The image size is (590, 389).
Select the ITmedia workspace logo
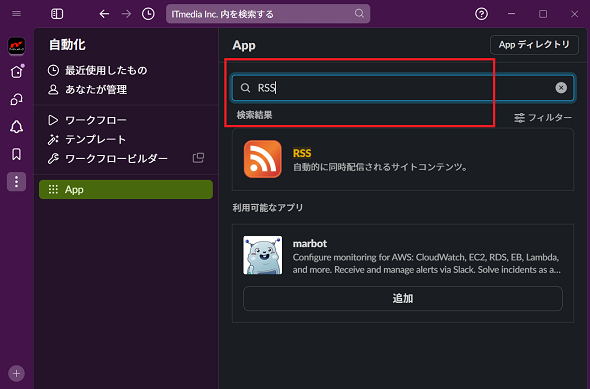click(17, 46)
